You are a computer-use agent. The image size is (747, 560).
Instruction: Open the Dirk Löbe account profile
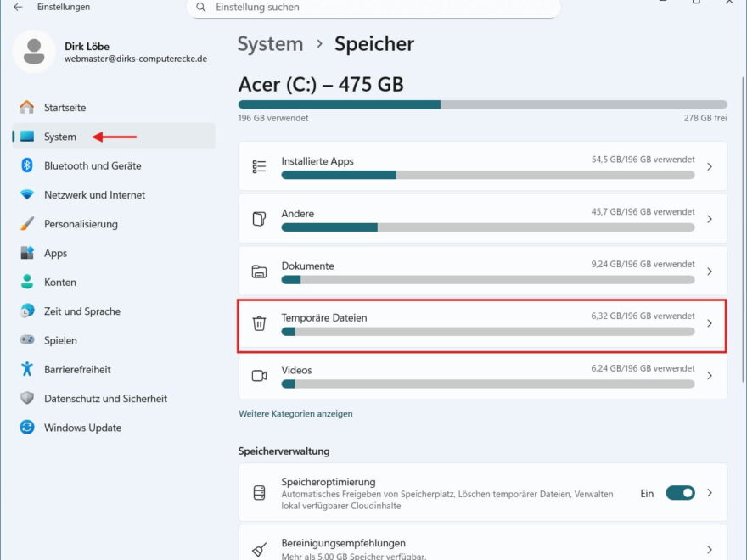click(88, 53)
